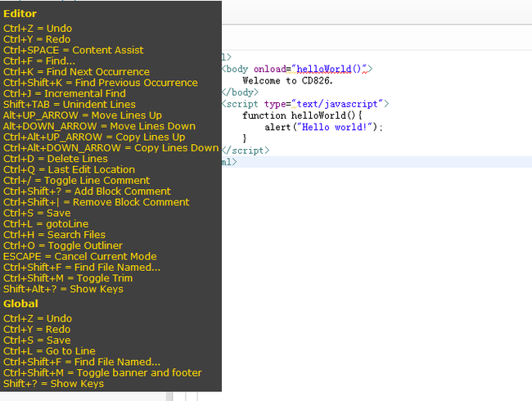The width and height of the screenshot is (532, 401).
Task: Click 'Ctrl+L = gotoLine' entry
Action: point(46,224)
